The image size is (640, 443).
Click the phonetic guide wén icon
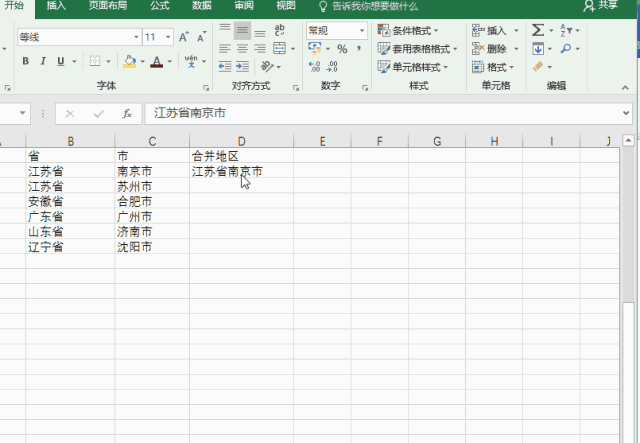pyautogui.click(x=191, y=61)
